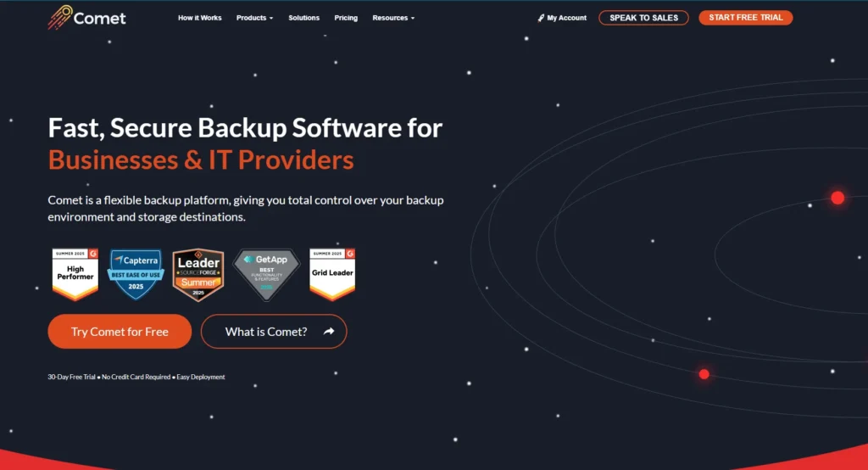868x470 pixels.
Task: Click the What is Comet? button
Action: 274,332
